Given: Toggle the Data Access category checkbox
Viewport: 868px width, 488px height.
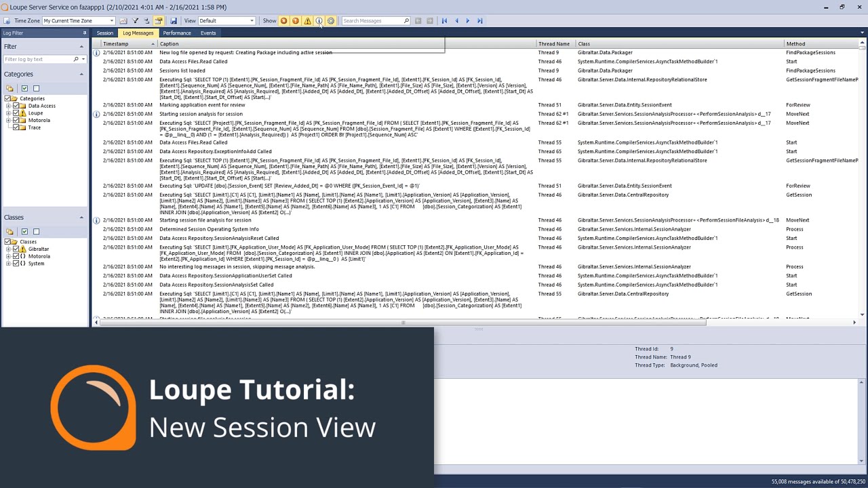Looking at the screenshot, I should point(16,106).
